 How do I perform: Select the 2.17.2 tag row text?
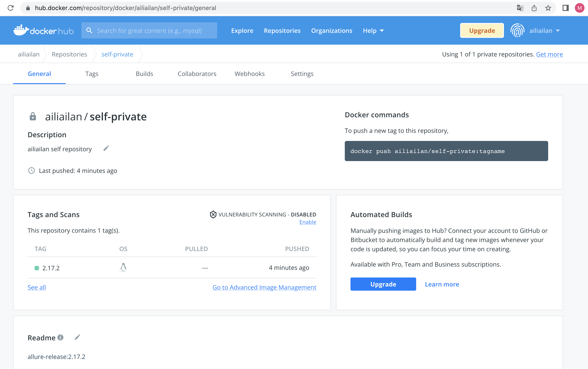point(51,268)
